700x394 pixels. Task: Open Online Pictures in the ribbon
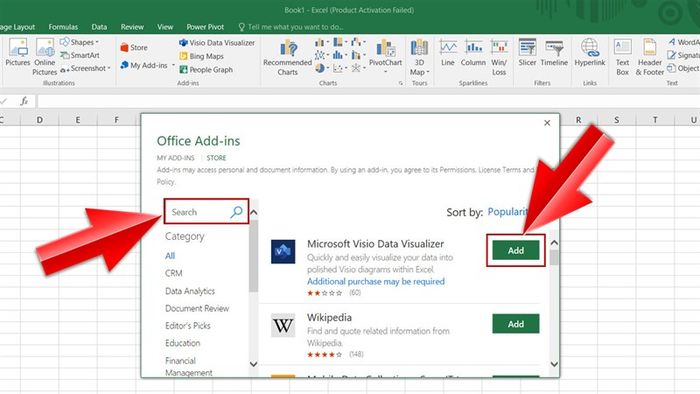(x=45, y=57)
